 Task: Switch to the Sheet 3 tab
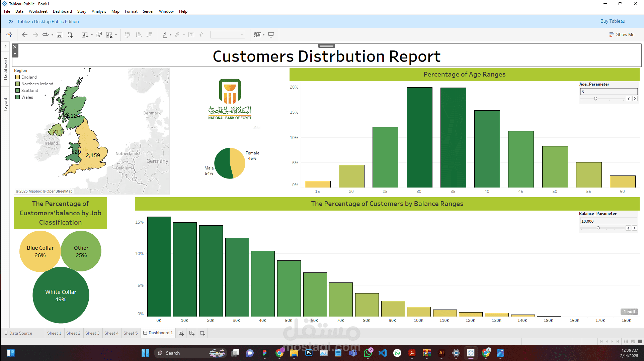click(x=92, y=333)
